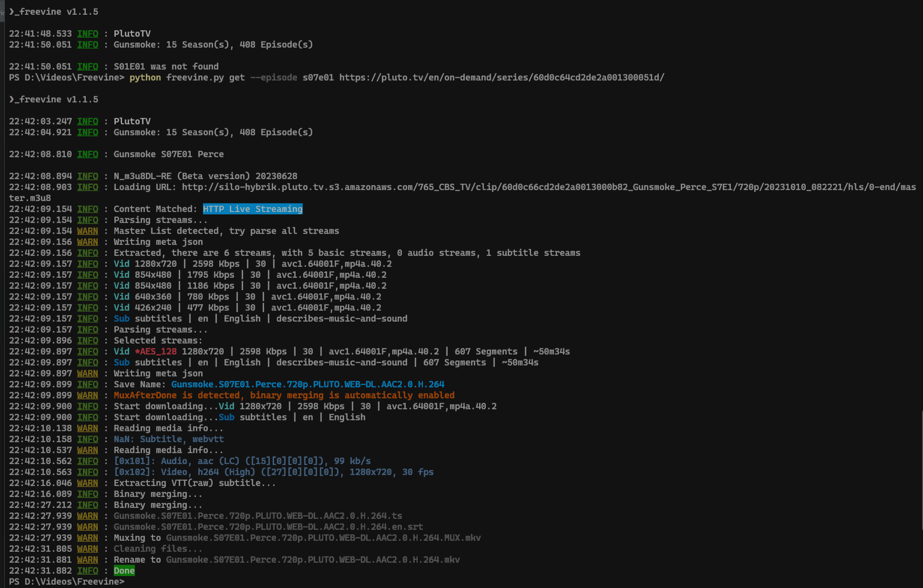Click the second freevine v1.1.5 banner
The height and width of the screenshot is (588, 923).
[x=53, y=99]
